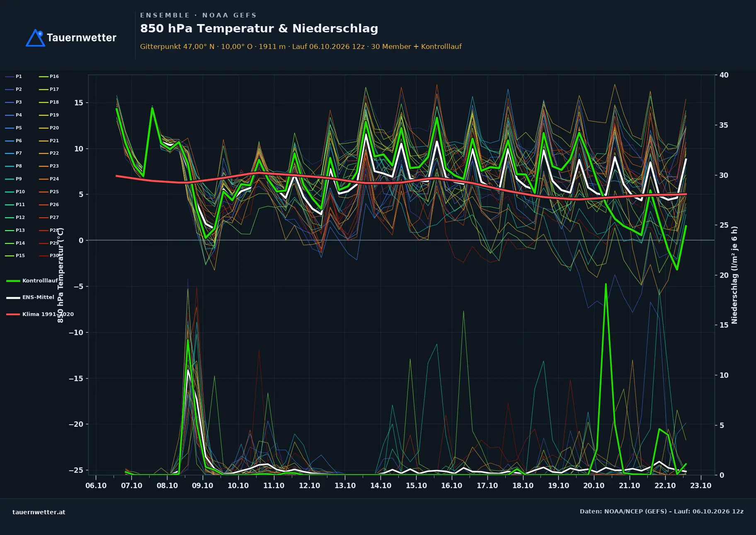Screen dimensions: 756x535
Task: Toggle member P25 in the legend
Action: [x=49, y=192]
